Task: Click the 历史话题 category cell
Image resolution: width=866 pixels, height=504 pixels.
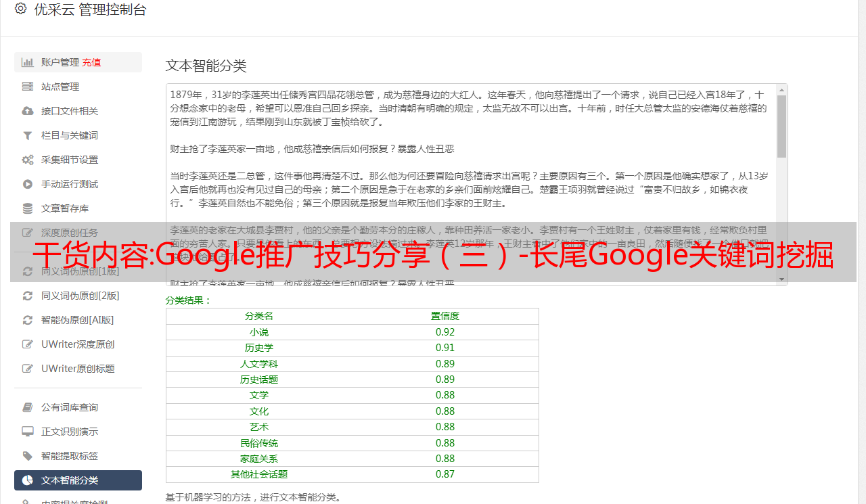Action: click(x=259, y=380)
